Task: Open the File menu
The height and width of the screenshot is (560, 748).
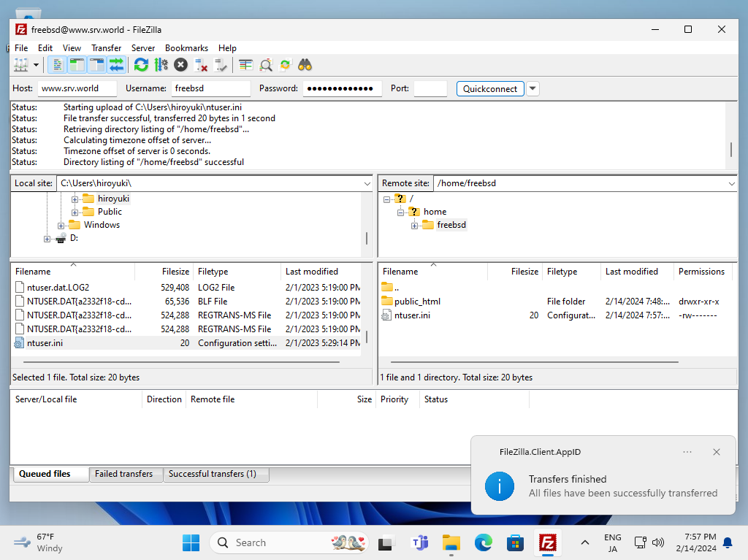Action: point(21,47)
